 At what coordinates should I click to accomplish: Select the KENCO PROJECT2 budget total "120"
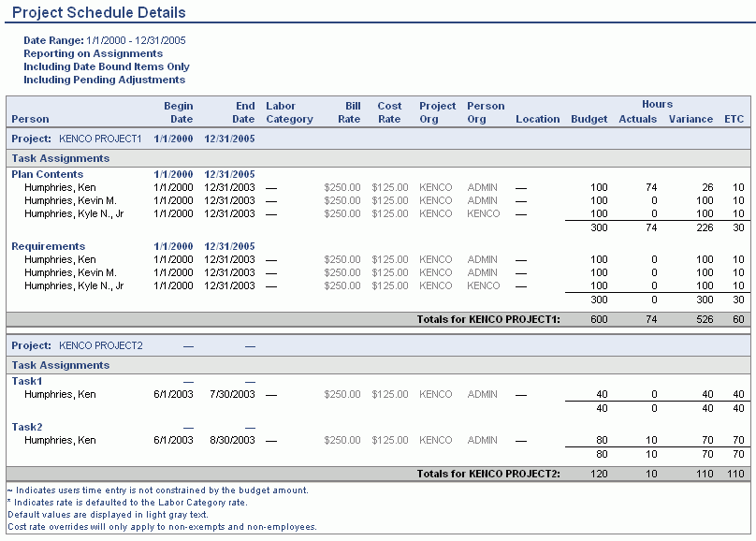click(x=600, y=474)
